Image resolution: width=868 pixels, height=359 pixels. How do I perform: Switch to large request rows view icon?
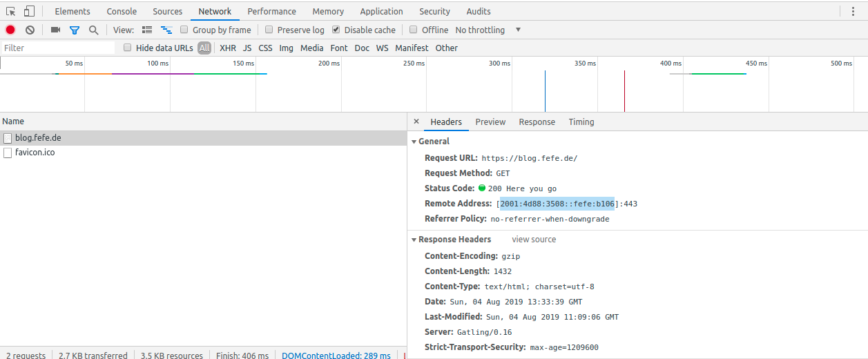pos(146,30)
